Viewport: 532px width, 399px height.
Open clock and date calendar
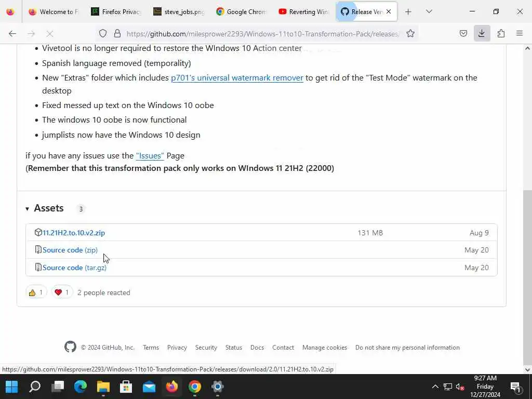click(x=485, y=387)
